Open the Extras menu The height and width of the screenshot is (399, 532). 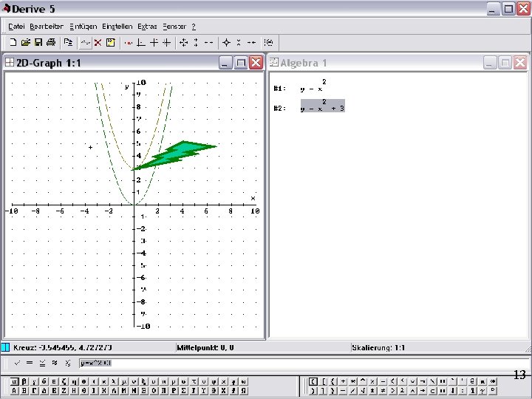click(147, 26)
